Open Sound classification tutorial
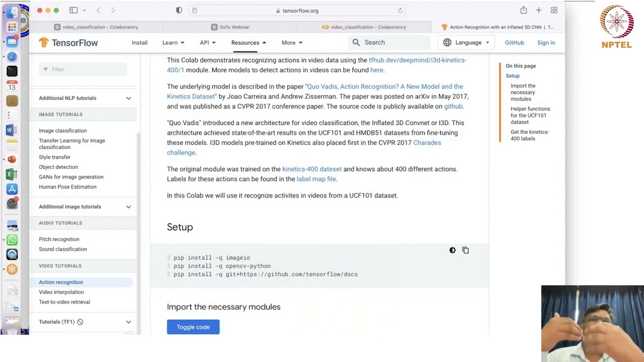Viewport: 644px width, 362px height. (x=63, y=249)
